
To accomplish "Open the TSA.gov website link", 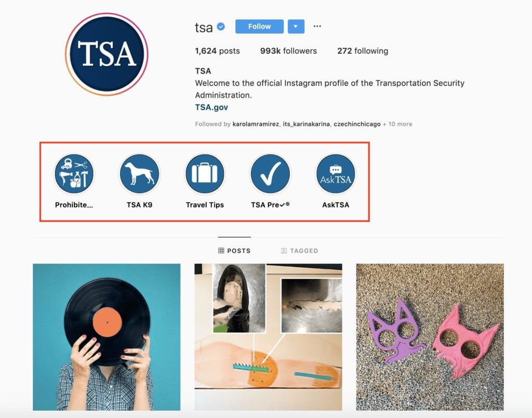I will (x=211, y=107).
